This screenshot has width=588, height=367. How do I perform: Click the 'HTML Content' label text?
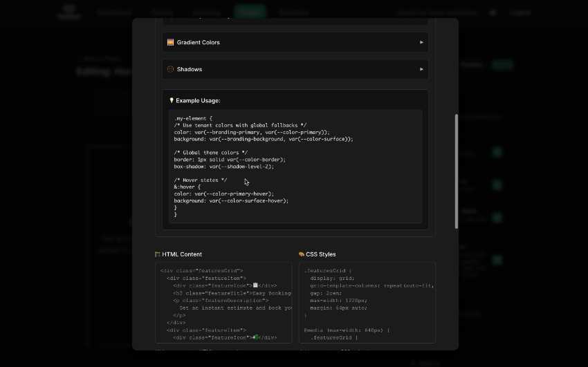coord(182,254)
